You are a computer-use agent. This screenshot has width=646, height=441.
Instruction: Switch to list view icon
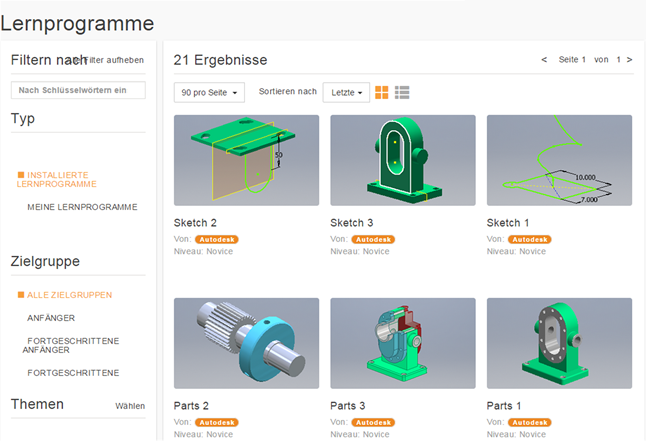tap(402, 92)
